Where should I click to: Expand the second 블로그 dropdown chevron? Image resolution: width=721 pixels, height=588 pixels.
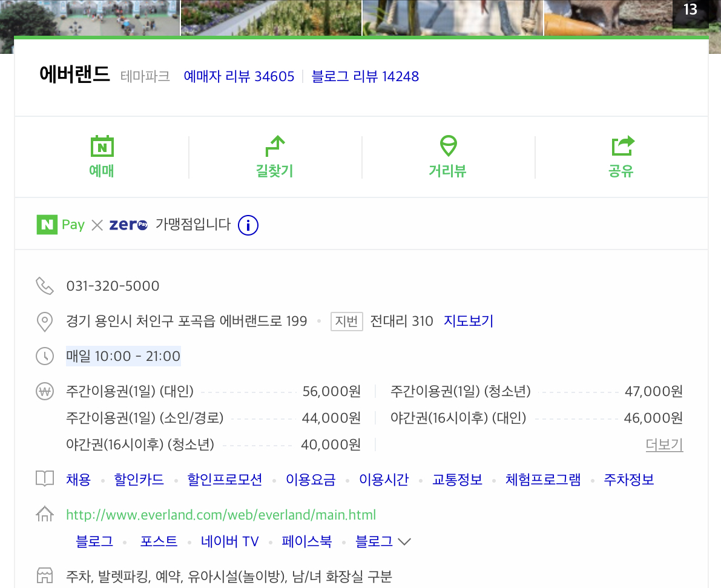pyautogui.click(x=404, y=541)
